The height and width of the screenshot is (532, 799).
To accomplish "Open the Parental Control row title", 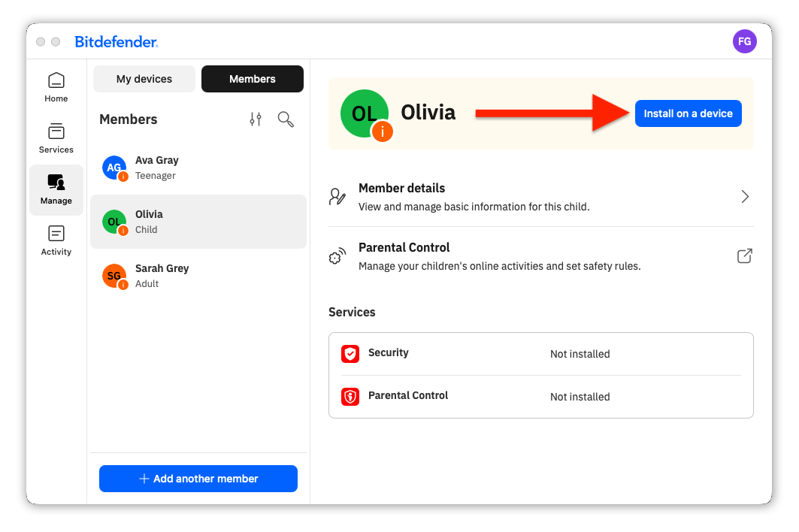I will 404,248.
